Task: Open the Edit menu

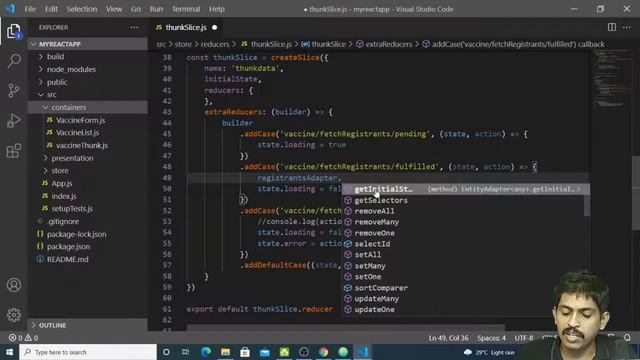Action: pyautogui.click(x=51, y=9)
